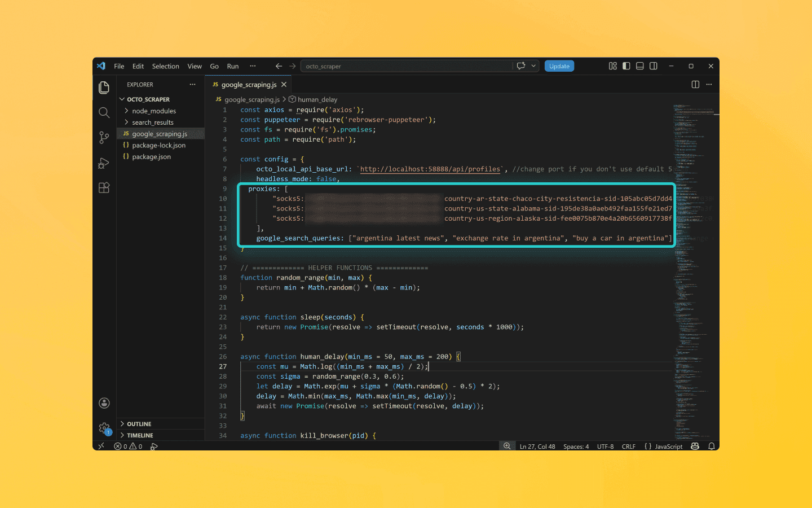Viewport: 812px width, 508px height.
Task: Click Ln 27, Col 48 to go to line
Action: (537, 446)
